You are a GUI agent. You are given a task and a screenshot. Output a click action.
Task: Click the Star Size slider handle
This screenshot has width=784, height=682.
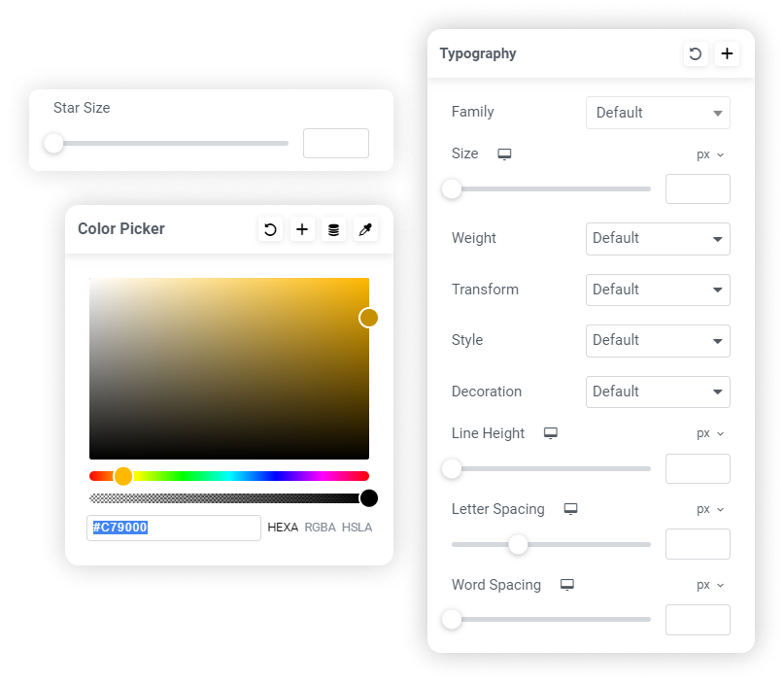53,144
